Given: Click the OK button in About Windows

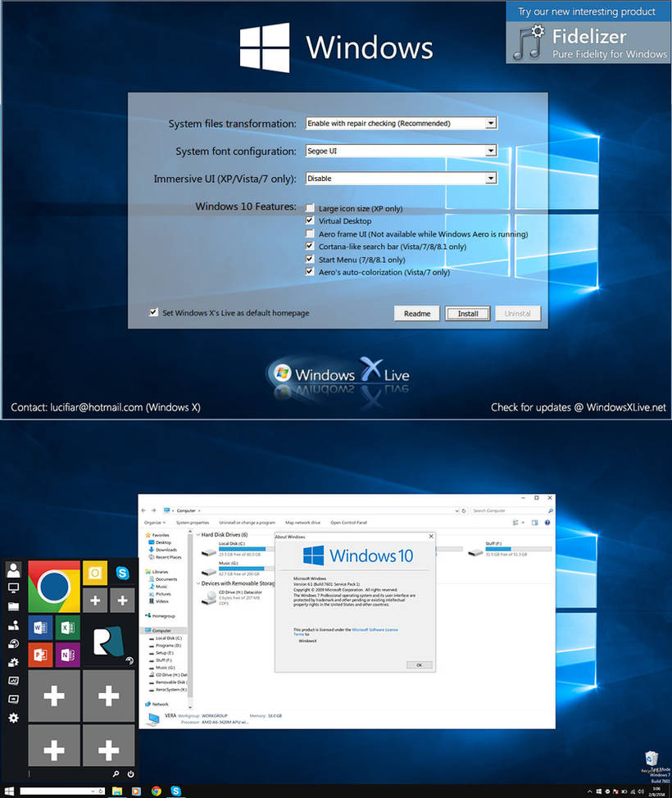Looking at the screenshot, I should 420,665.
